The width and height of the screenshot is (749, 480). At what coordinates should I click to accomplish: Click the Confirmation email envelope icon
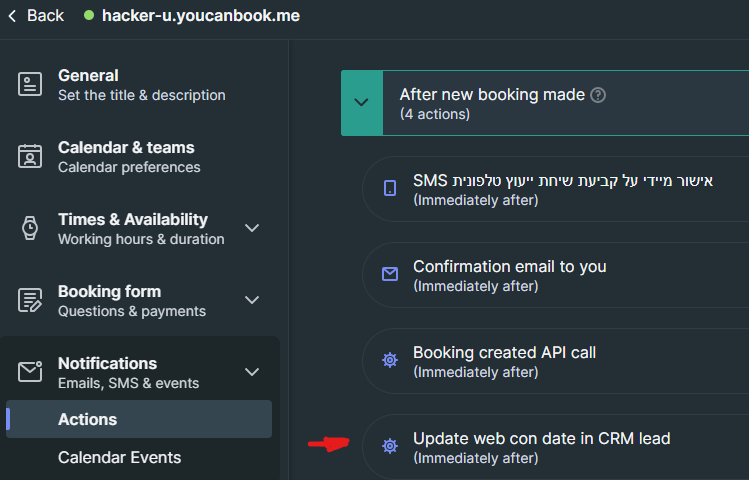tap(390, 274)
